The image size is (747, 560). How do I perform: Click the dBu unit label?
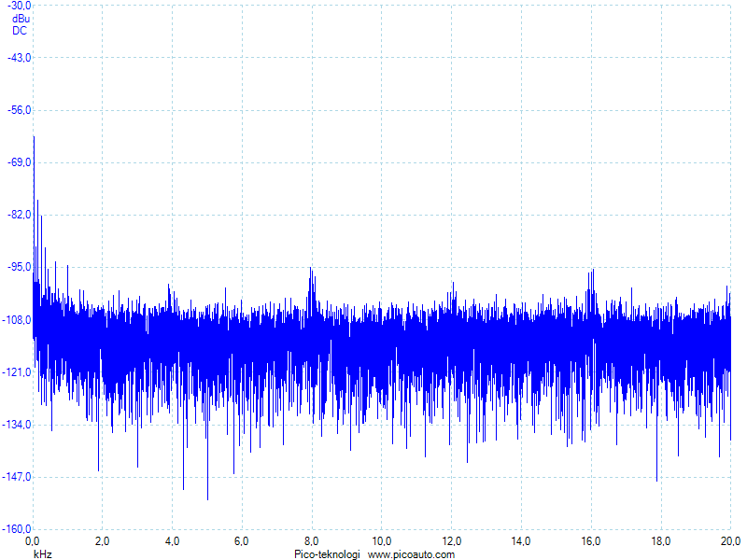point(21,19)
